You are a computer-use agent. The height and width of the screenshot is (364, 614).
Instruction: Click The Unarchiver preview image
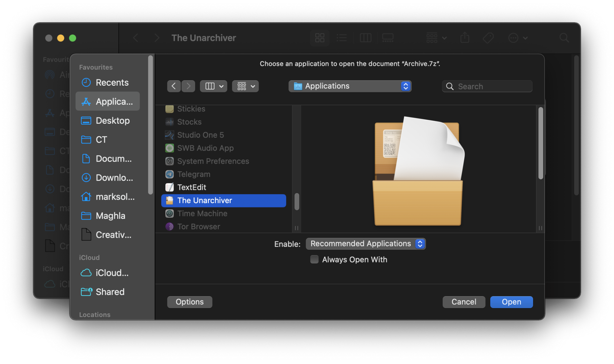coord(419,171)
